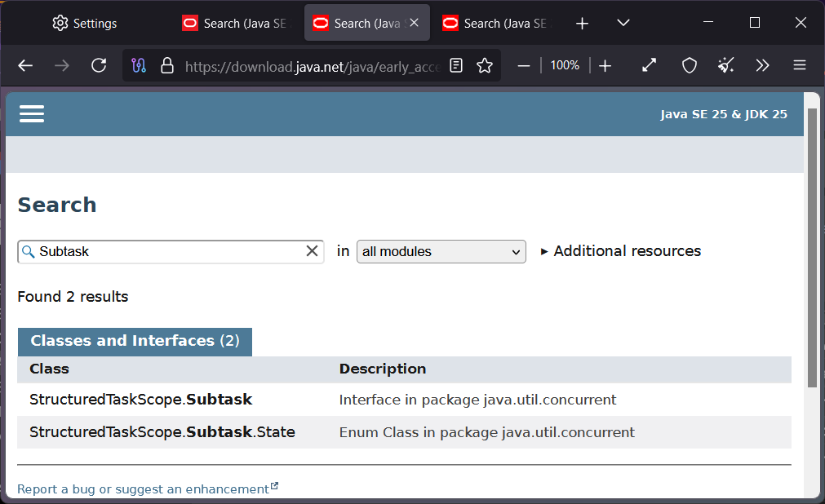Toggle reader view in address bar
825x504 pixels.
[x=457, y=66]
